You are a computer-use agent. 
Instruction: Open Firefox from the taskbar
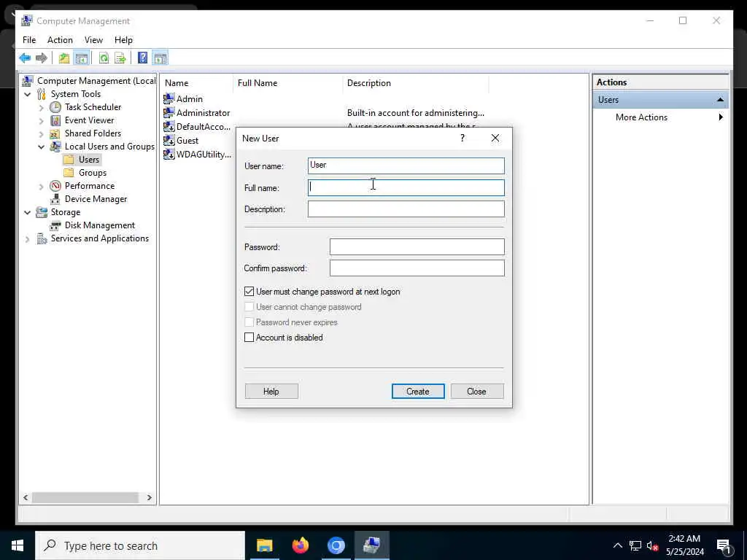pos(300,545)
